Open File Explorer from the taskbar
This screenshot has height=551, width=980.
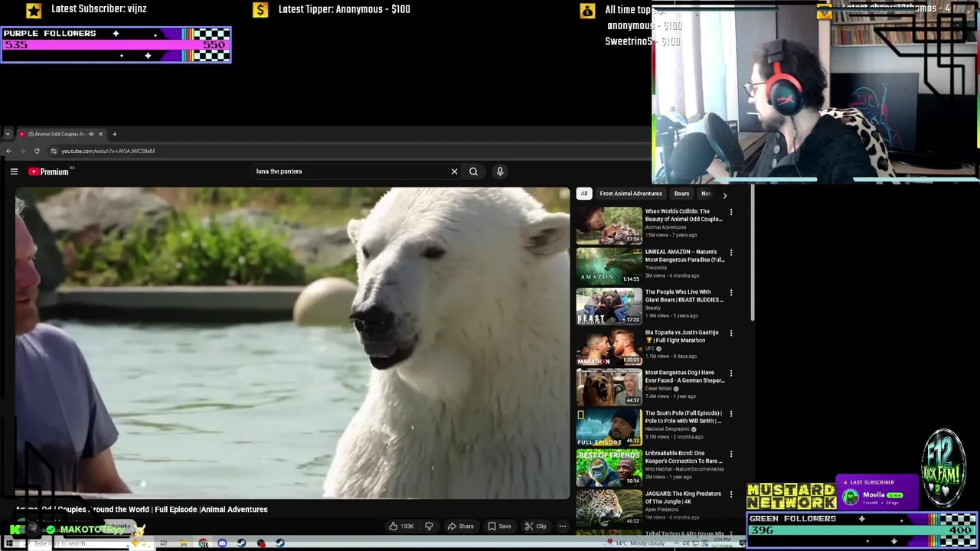(x=183, y=543)
